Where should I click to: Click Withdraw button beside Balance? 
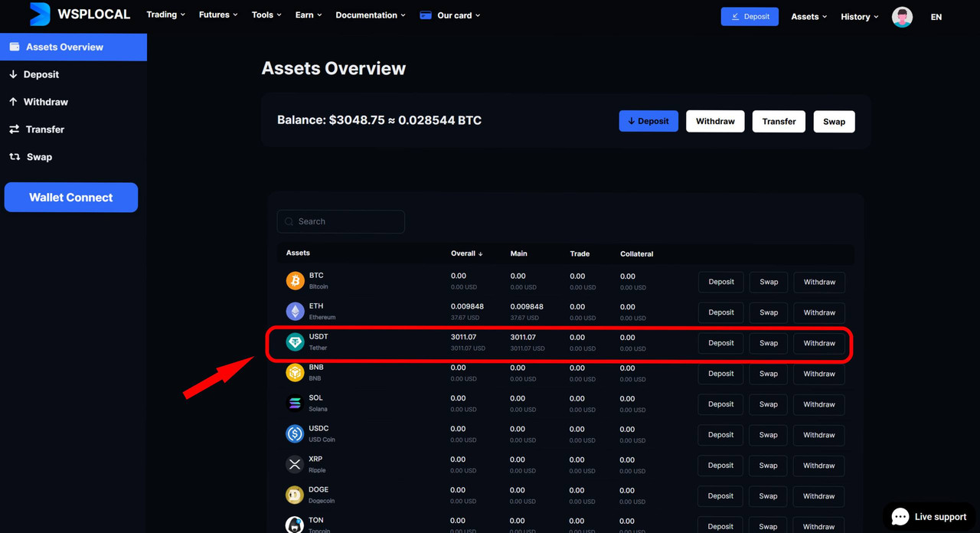coord(715,121)
